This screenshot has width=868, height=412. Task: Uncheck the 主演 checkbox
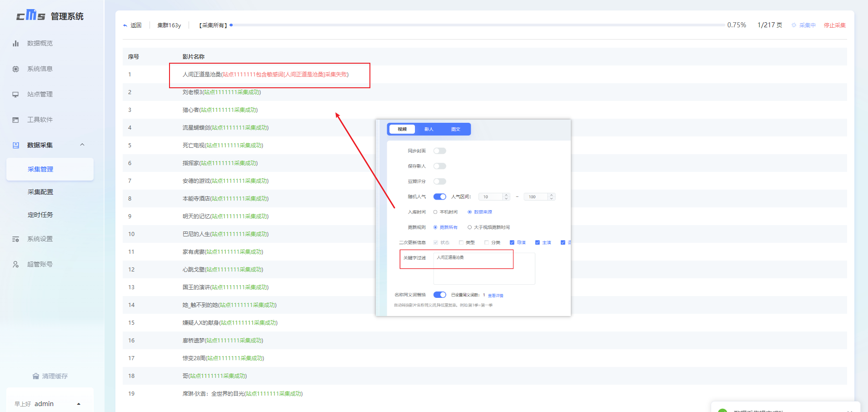[x=538, y=242]
